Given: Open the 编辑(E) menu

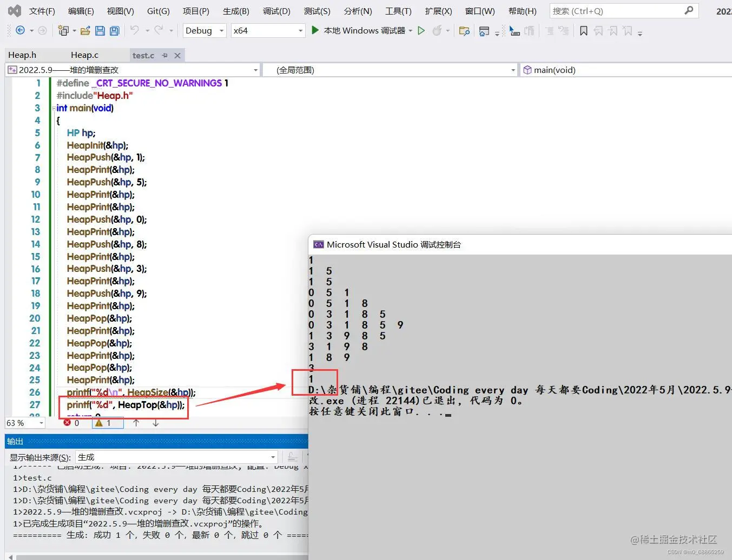Looking at the screenshot, I should (x=81, y=11).
